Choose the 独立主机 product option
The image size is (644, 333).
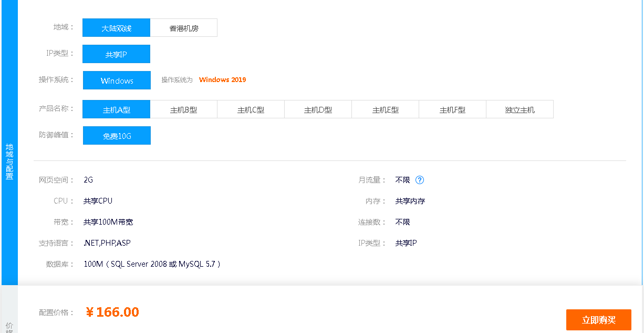pyautogui.click(x=520, y=109)
